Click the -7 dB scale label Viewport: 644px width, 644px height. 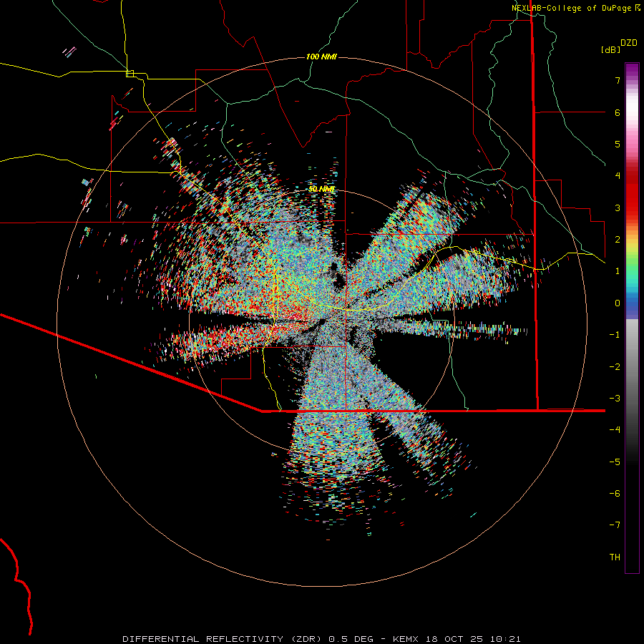[615, 525]
